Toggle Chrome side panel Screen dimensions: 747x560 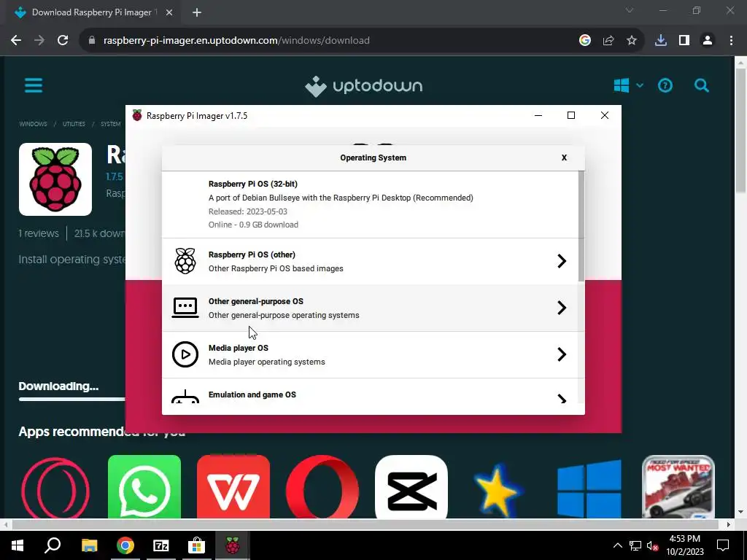click(x=684, y=41)
